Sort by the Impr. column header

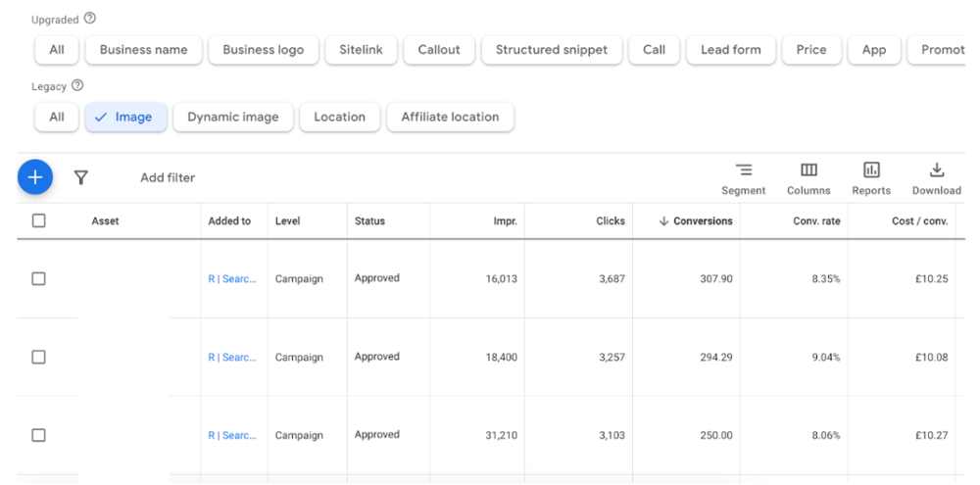[505, 221]
